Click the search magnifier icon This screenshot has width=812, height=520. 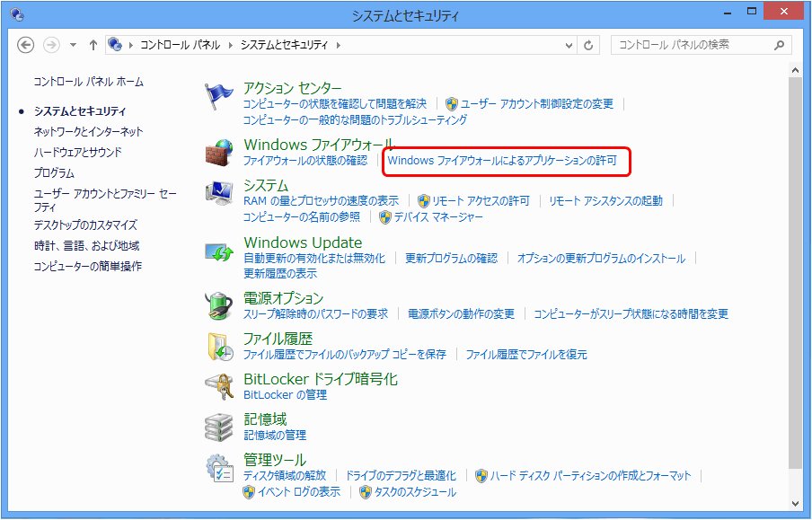pos(780,45)
